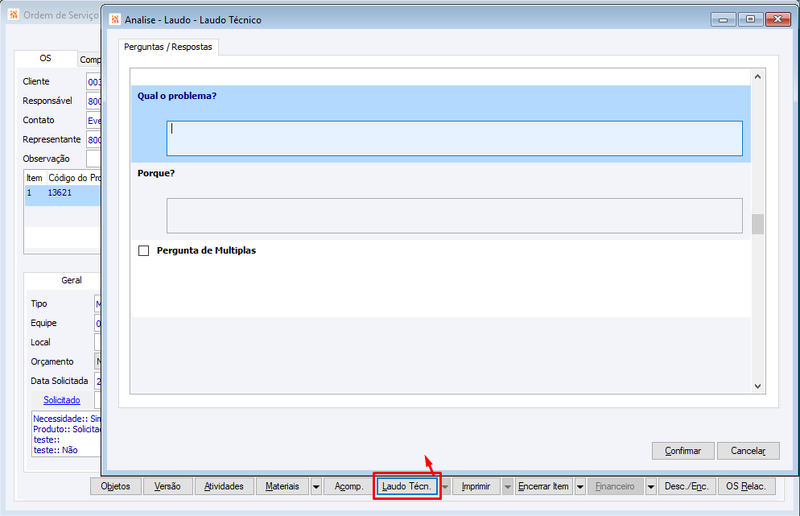
Task: Click the 'teste:: Não' line
Action: [x=56, y=450]
